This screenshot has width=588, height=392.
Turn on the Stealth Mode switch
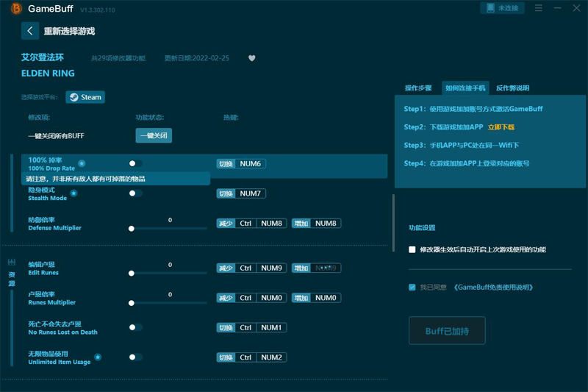coord(135,193)
